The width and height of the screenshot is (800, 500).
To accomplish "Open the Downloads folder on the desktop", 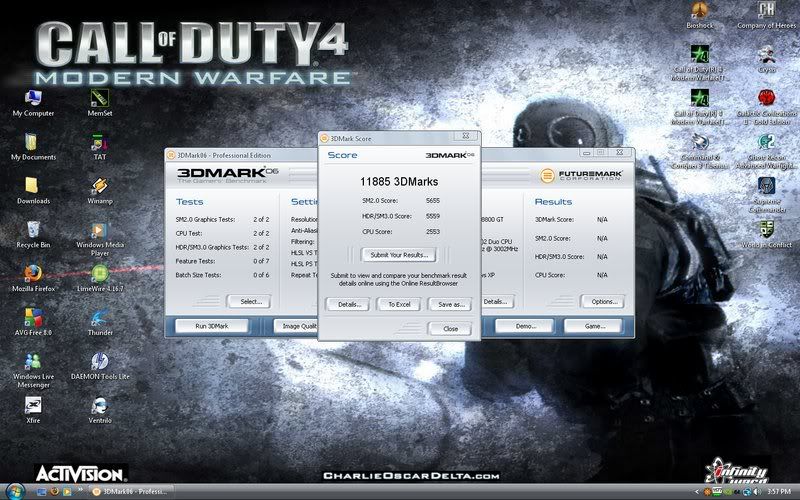I will tap(33, 190).
